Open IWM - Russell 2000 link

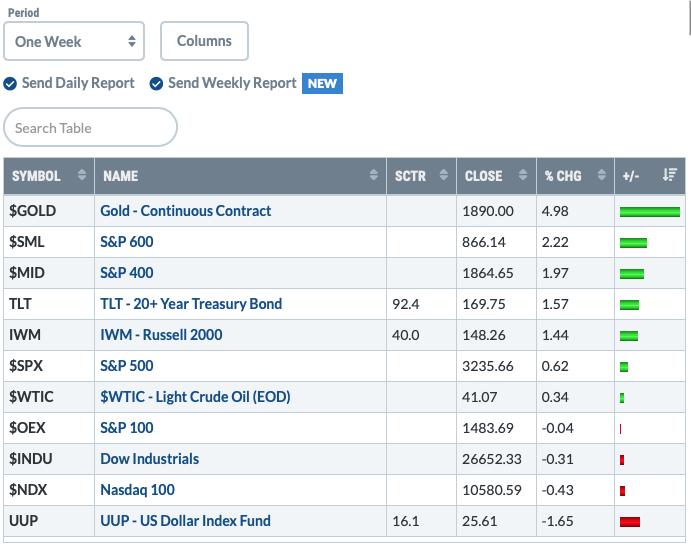161,334
